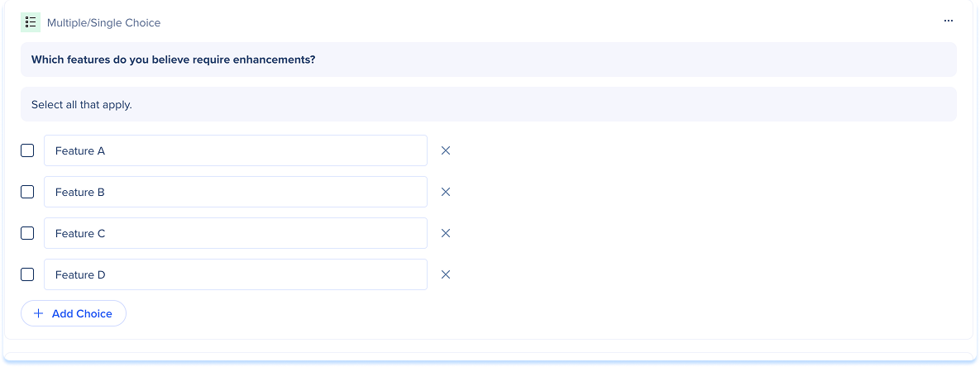The width and height of the screenshot is (980, 367).
Task: Select the Feature D checkbox
Action: pos(27,274)
